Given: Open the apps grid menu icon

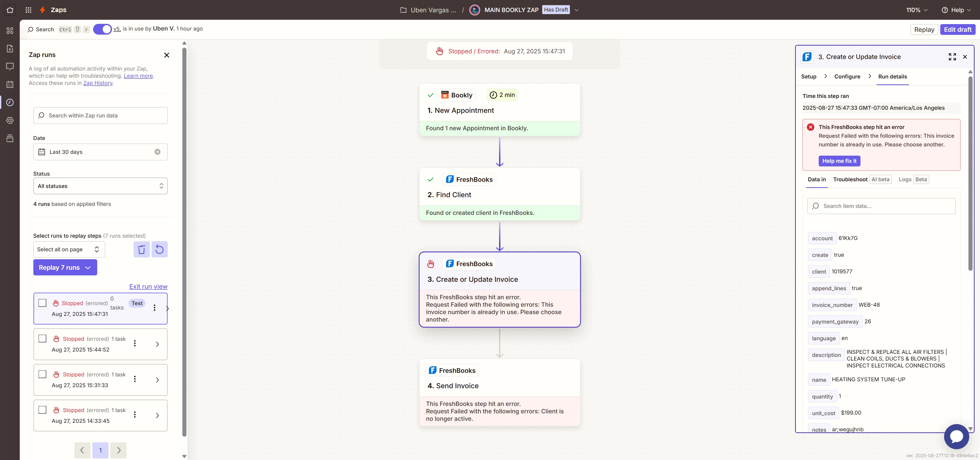Looking at the screenshot, I should pyautogui.click(x=28, y=10).
